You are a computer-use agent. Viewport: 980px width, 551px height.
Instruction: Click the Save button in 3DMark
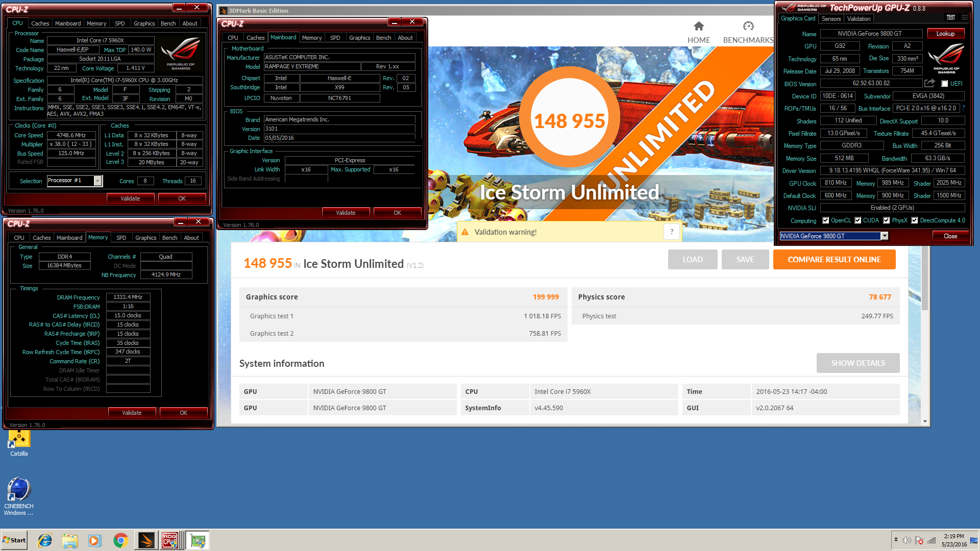[x=745, y=259]
